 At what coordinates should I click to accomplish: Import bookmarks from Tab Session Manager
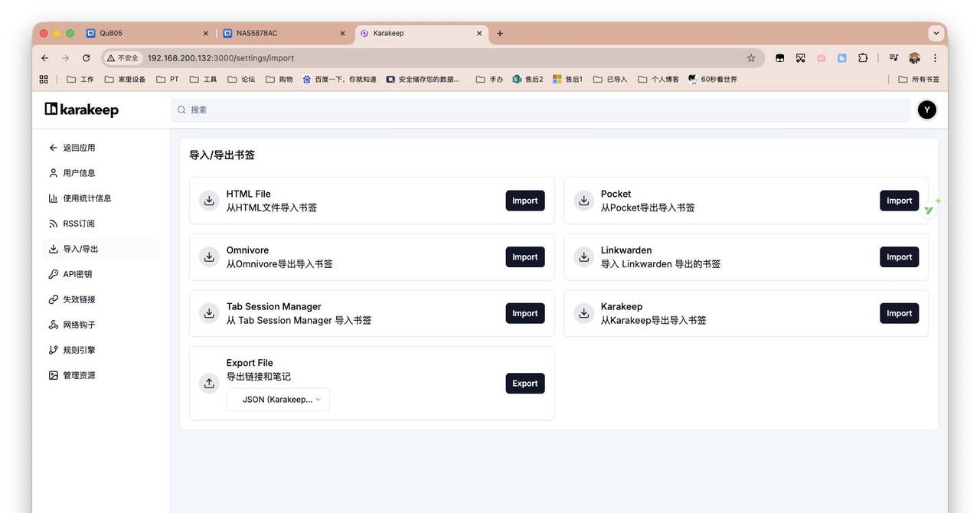tap(524, 312)
